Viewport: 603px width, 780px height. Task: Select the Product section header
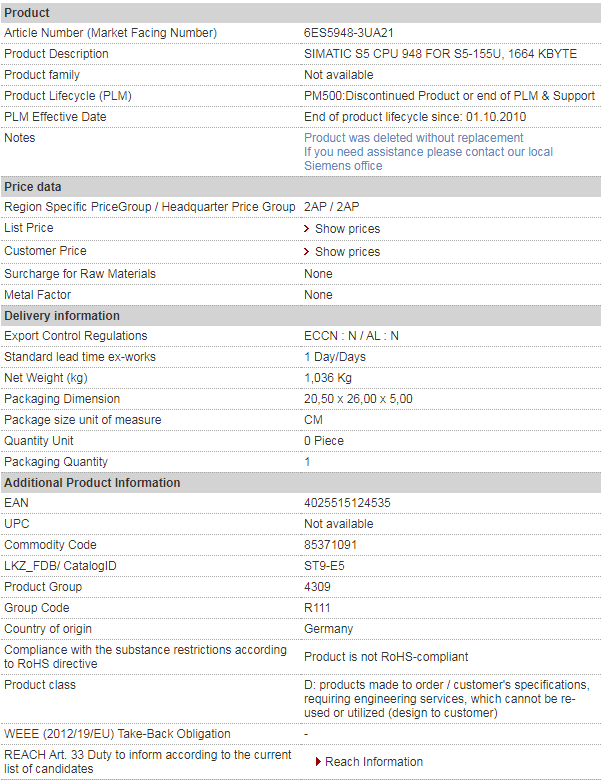click(x=27, y=13)
